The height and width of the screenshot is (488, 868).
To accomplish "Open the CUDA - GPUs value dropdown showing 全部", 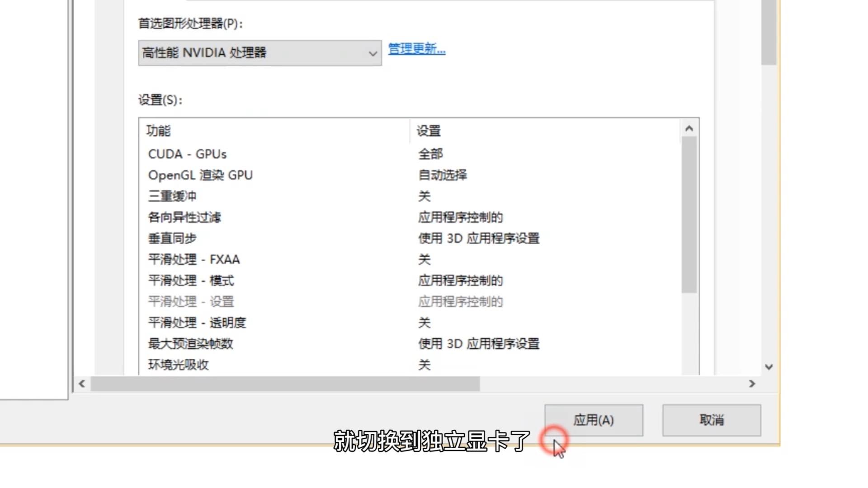I will click(430, 154).
